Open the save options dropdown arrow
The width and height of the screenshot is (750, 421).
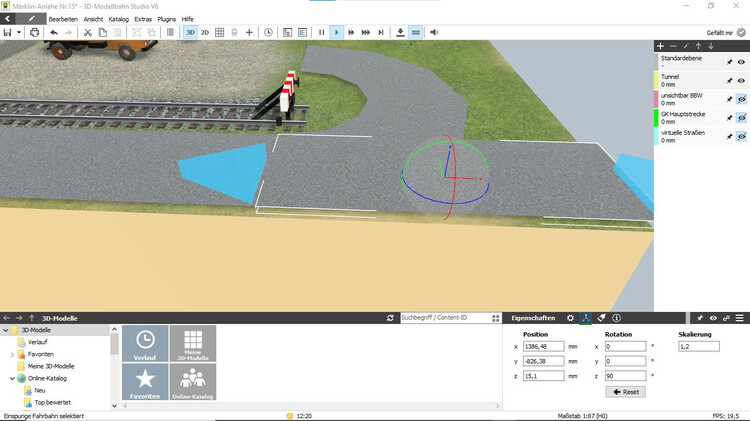[19, 33]
